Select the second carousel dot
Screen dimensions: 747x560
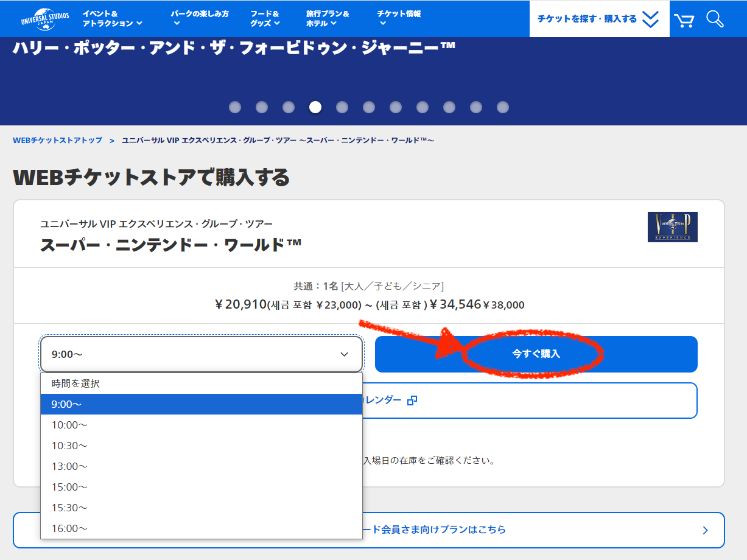coord(262,107)
